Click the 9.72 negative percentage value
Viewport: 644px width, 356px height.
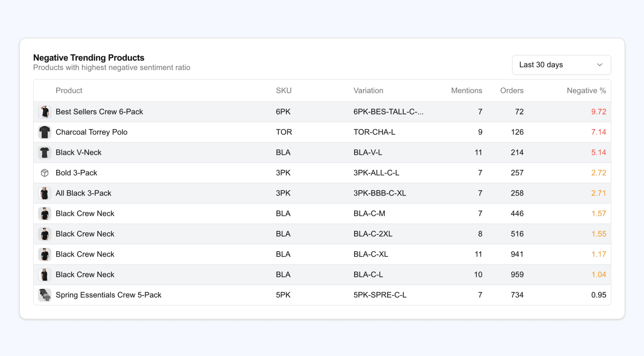pos(599,112)
